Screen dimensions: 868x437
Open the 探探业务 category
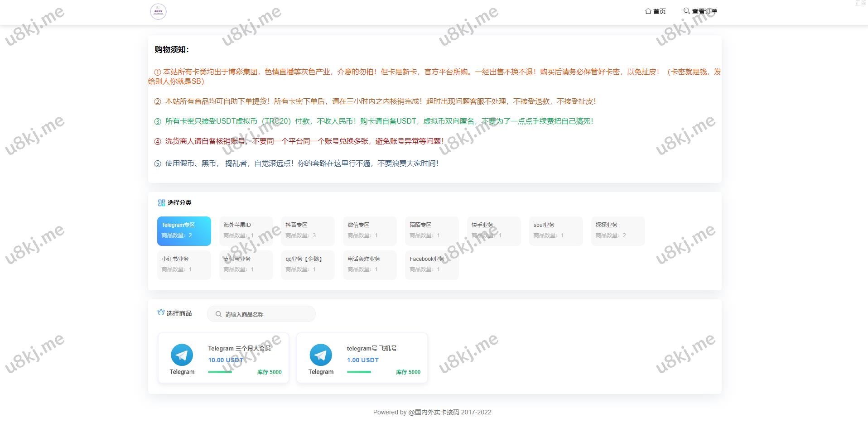point(617,231)
